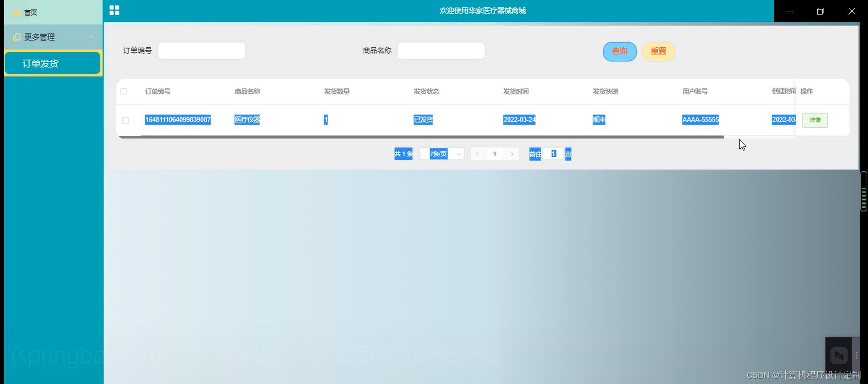The width and height of the screenshot is (868, 384).
Task: Click the 用户账号 column header
Action: 695,91
